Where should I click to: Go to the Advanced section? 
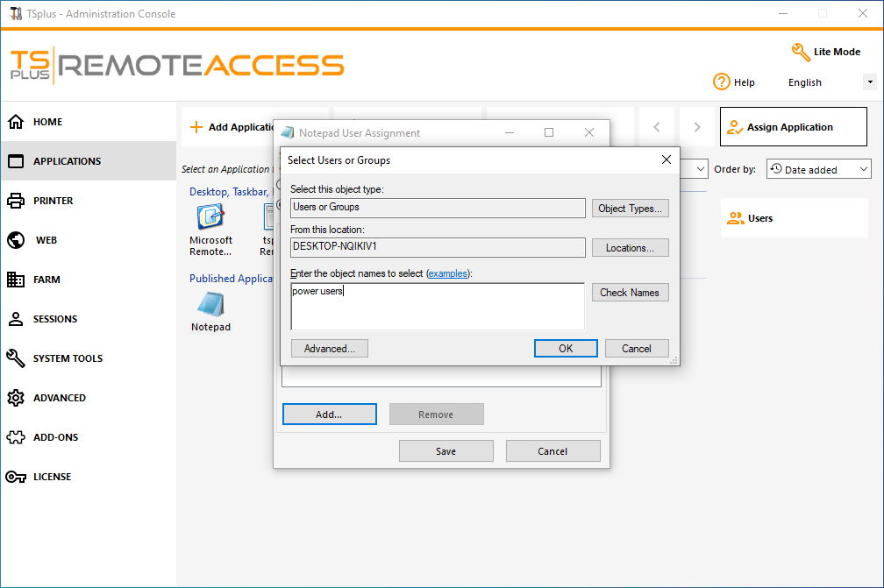[59, 398]
